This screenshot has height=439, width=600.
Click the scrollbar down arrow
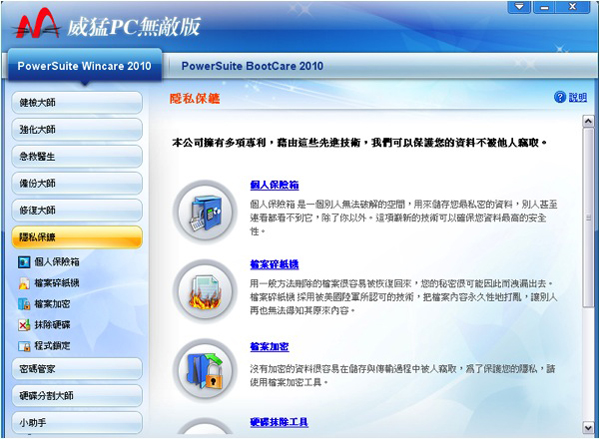(x=588, y=427)
